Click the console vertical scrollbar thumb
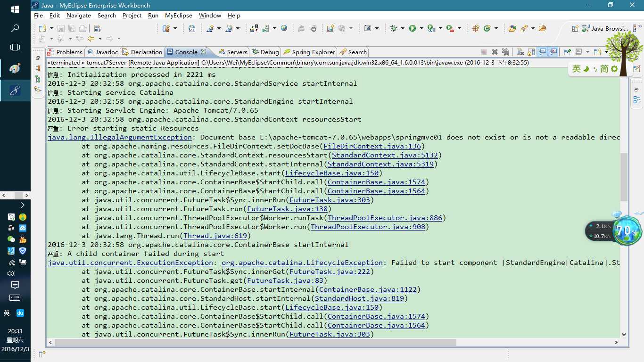Viewport: 644px width, 362px height. point(624,178)
